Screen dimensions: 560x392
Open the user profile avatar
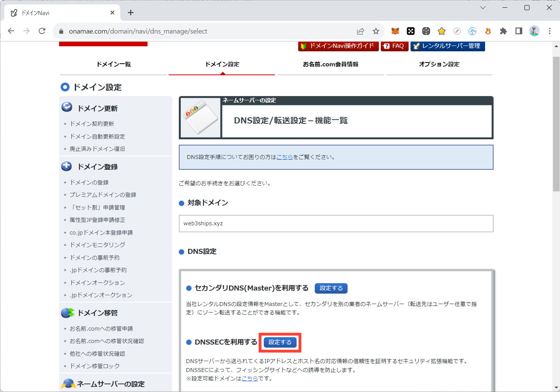pos(534,31)
